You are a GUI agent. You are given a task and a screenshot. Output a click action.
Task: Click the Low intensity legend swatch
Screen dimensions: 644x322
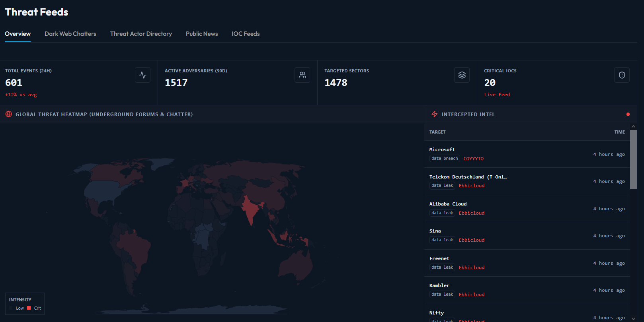(11, 308)
